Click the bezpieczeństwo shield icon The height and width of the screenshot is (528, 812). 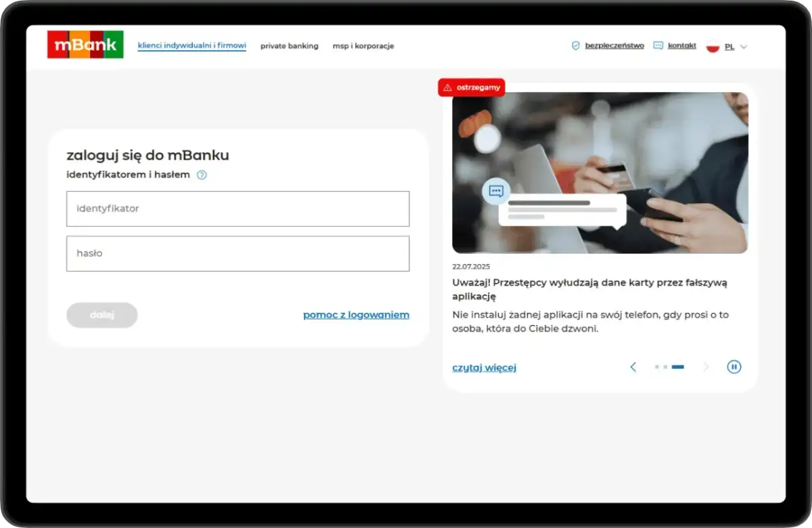tap(575, 45)
